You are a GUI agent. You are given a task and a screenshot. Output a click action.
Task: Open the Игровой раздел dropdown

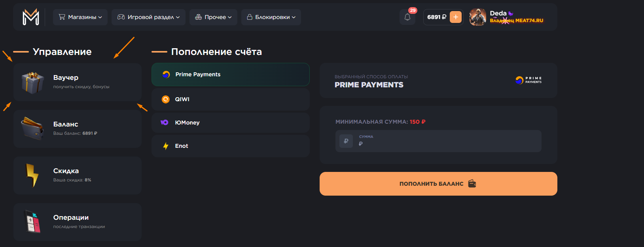coord(148,17)
